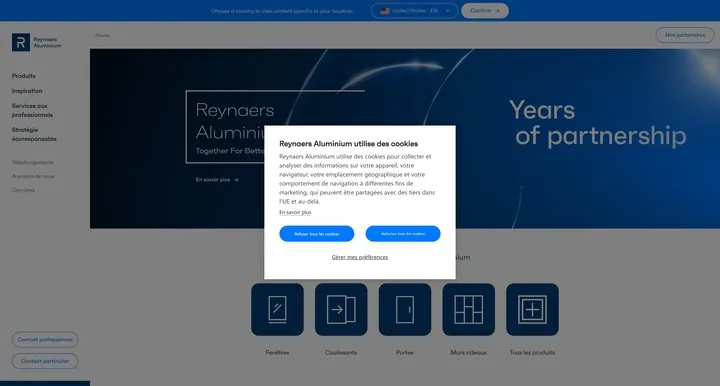Select the Coulissants sliding door icon tile
Image resolution: width=720 pixels, height=386 pixels.
point(341,309)
